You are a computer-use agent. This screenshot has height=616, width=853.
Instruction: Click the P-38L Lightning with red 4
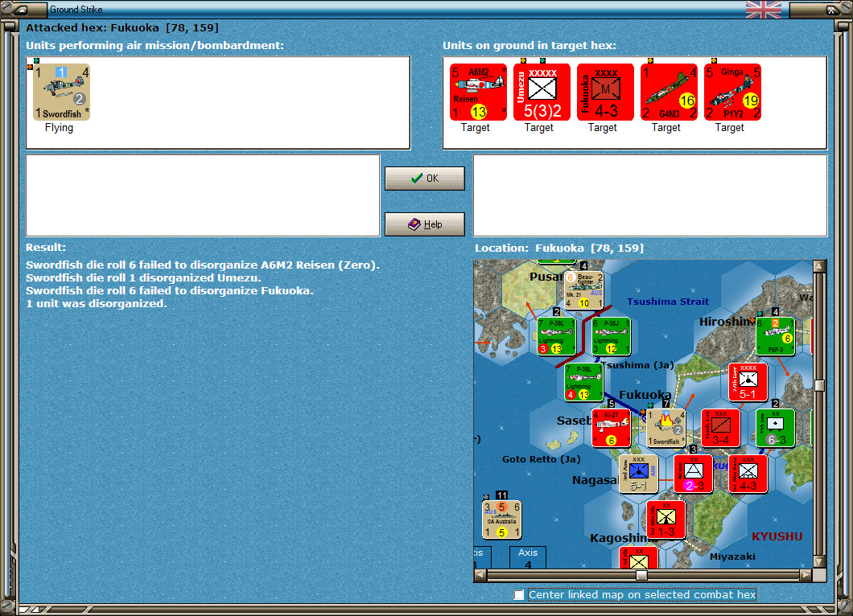point(583,382)
